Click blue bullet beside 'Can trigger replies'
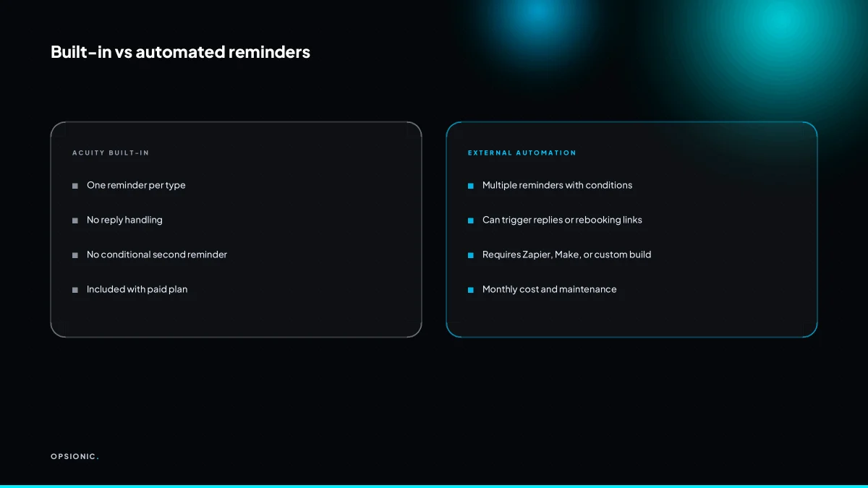This screenshot has height=488, width=868. pyautogui.click(x=471, y=221)
